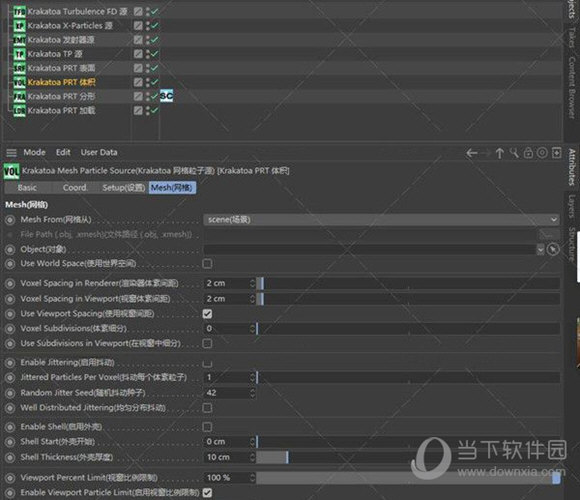Lock the attribute manager element

528,153
